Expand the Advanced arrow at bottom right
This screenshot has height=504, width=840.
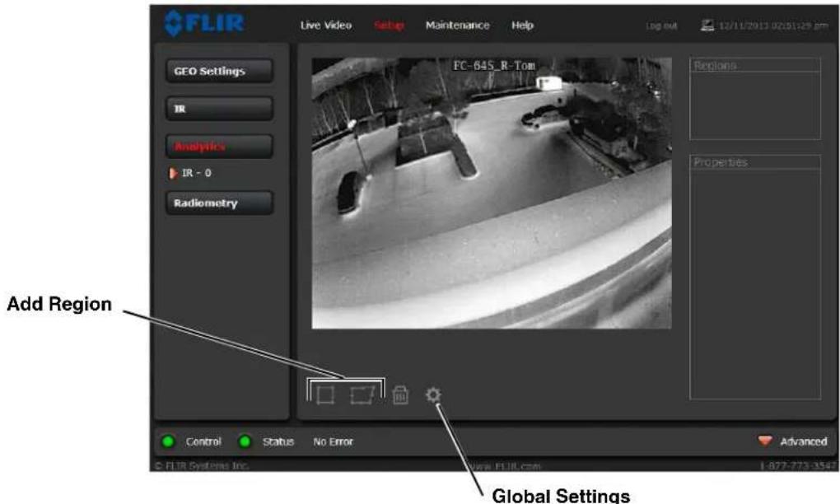(765, 441)
